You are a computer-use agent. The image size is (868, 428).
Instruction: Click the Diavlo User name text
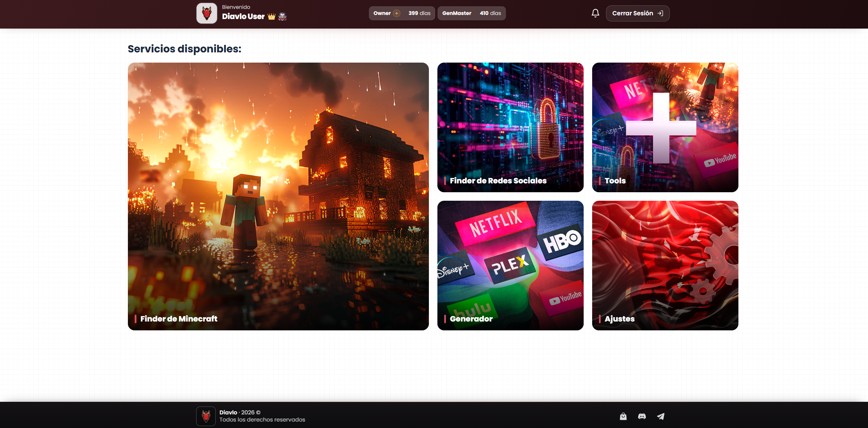point(243,16)
